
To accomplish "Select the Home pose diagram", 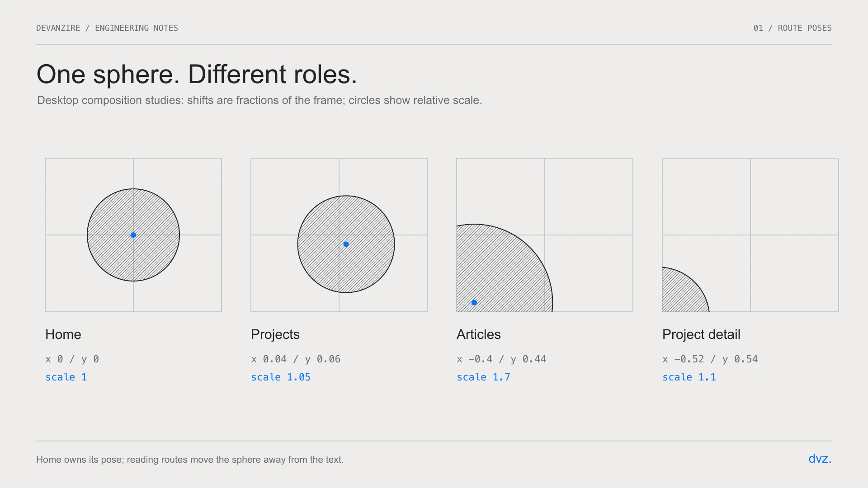I will click(133, 235).
